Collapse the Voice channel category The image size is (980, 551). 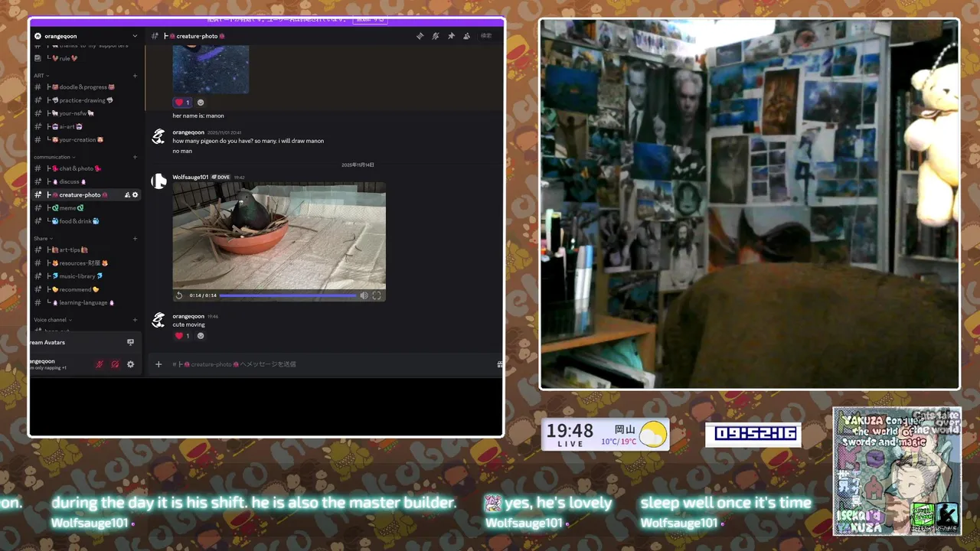pos(53,320)
